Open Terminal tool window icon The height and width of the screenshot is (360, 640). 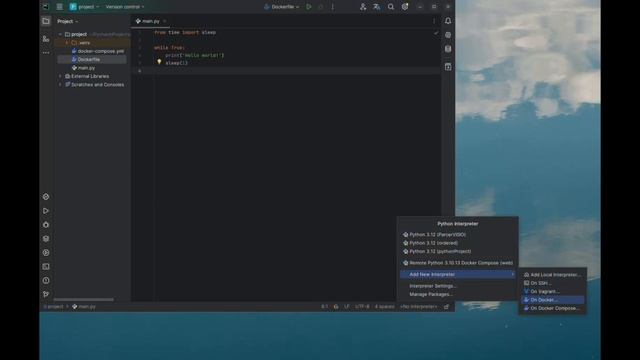pyautogui.click(x=46, y=267)
